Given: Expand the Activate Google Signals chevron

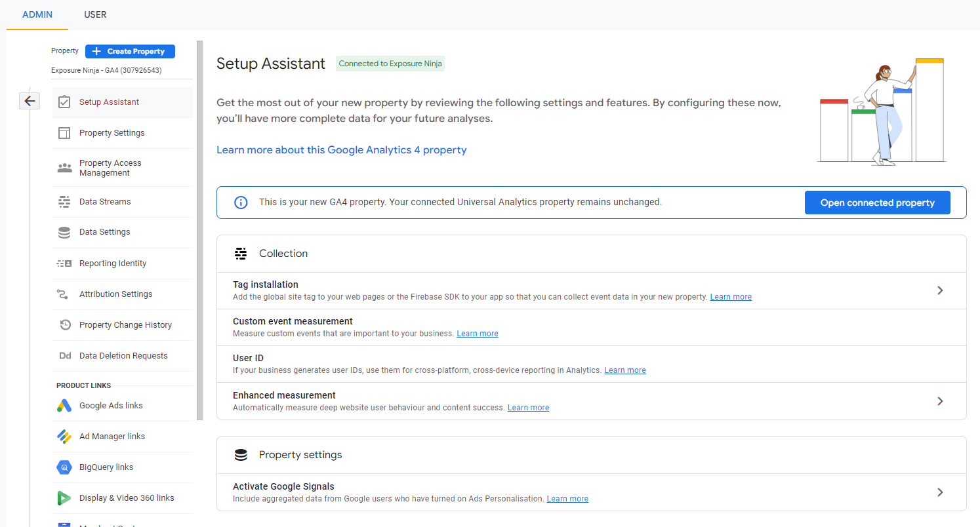Looking at the screenshot, I should coord(940,492).
